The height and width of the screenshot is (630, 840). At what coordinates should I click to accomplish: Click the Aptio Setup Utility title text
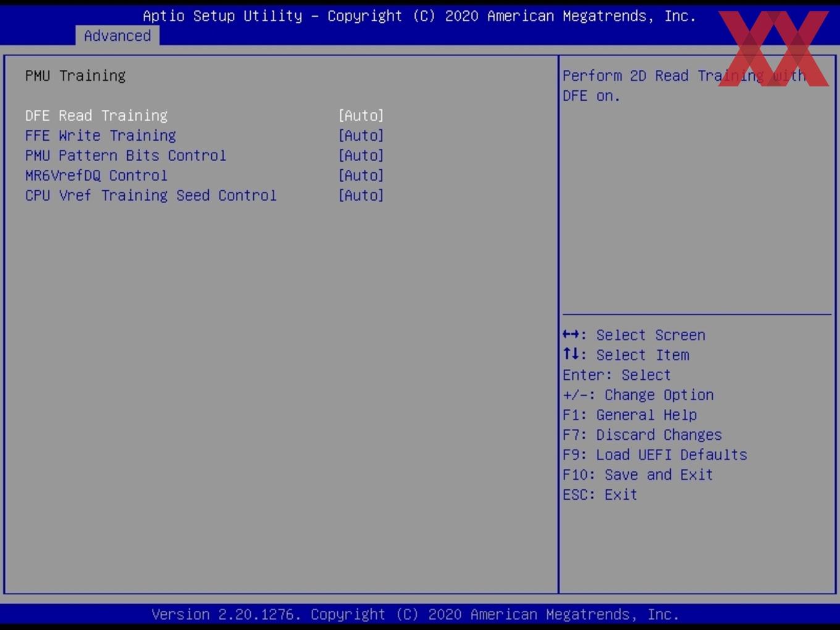(419, 16)
